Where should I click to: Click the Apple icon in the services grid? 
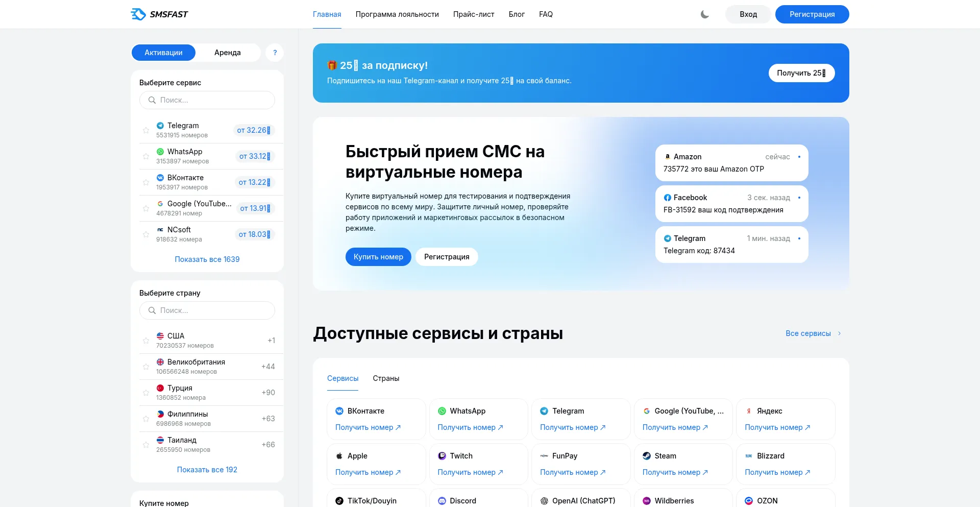(339, 456)
